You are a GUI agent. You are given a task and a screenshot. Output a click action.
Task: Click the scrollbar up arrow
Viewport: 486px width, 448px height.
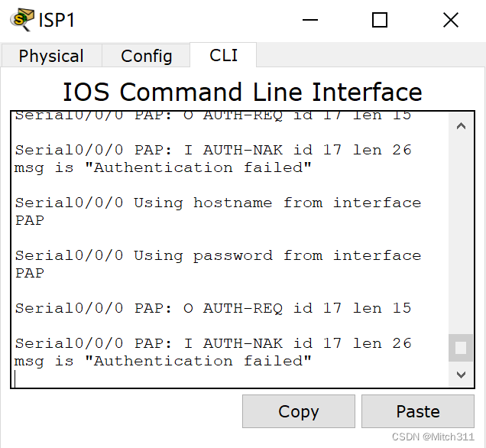(461, 126)
